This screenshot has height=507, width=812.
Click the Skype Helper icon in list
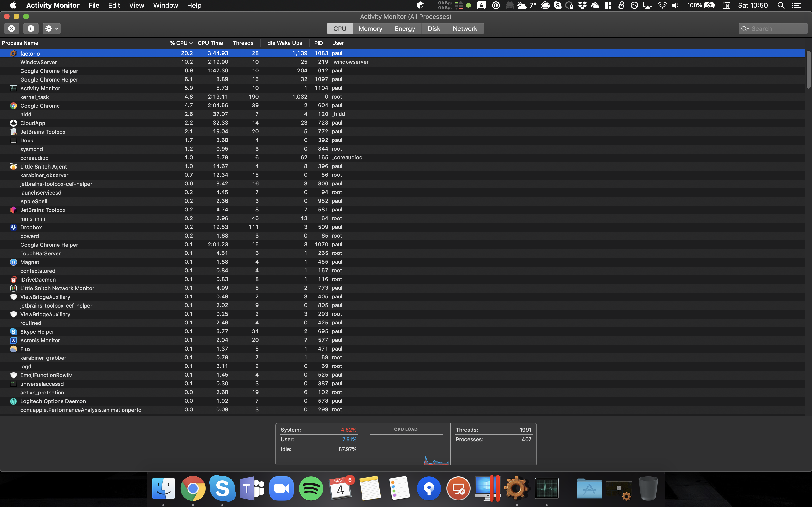13,331
